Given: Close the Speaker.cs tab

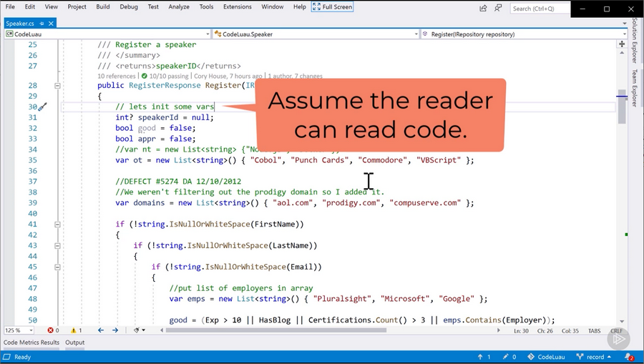Looking at the screenshot, I should pyautogui.click(x=51, y=24).
